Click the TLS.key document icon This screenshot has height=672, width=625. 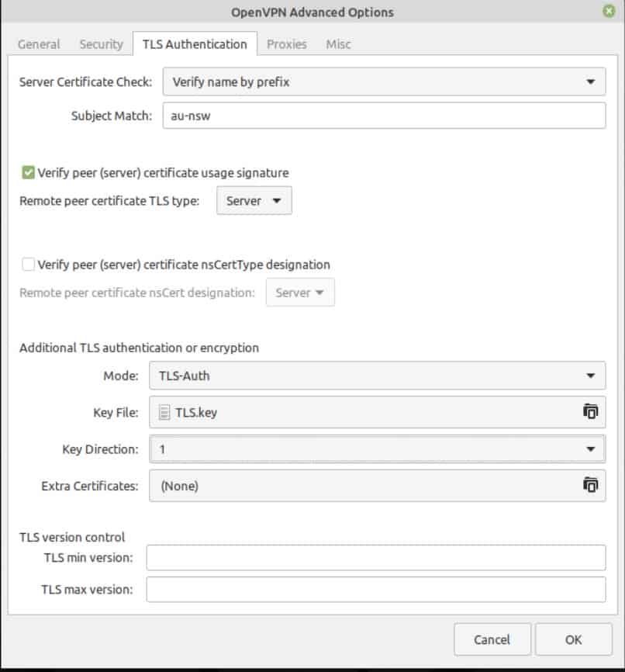[x=164, y=412]
